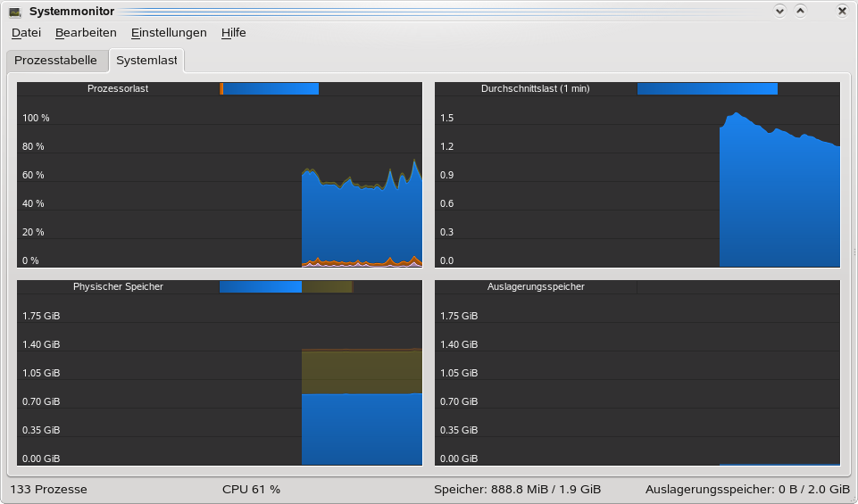Minimize the Systemmonitor window

click(779, 11)
